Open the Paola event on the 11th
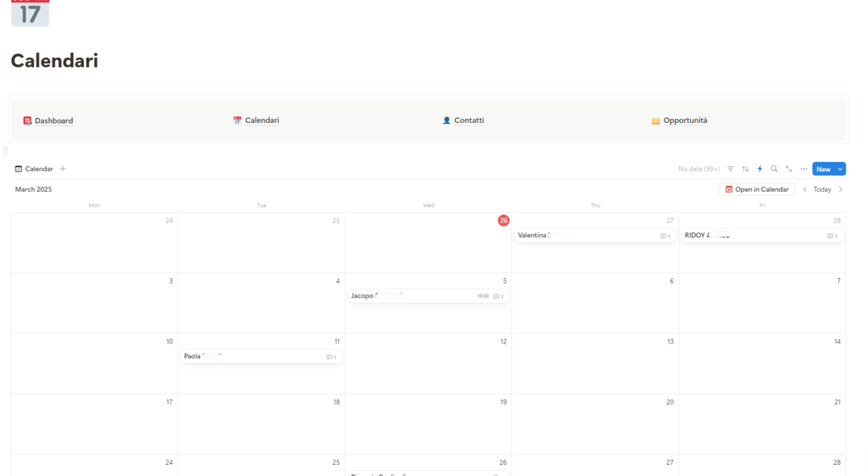868x476 pixels. (x=261, y=356)
